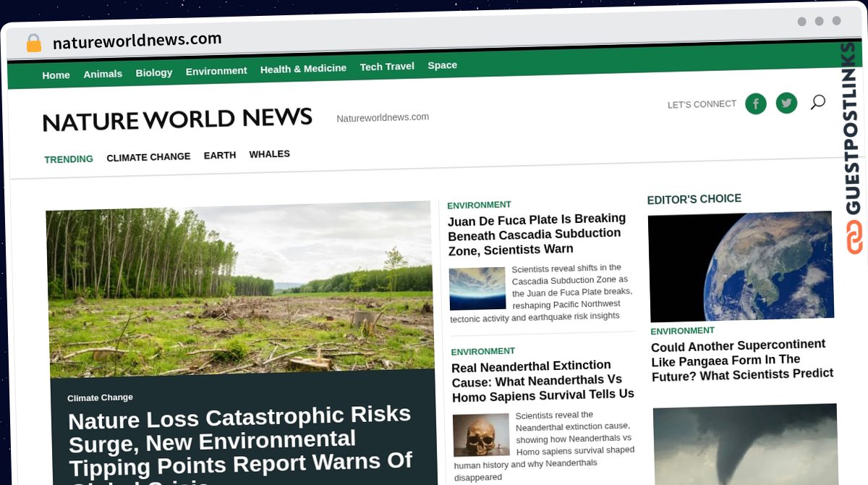The width and height of the screenshot is (868, 485).
Task: Open the Earth trending link
Action: pos(220,156)
